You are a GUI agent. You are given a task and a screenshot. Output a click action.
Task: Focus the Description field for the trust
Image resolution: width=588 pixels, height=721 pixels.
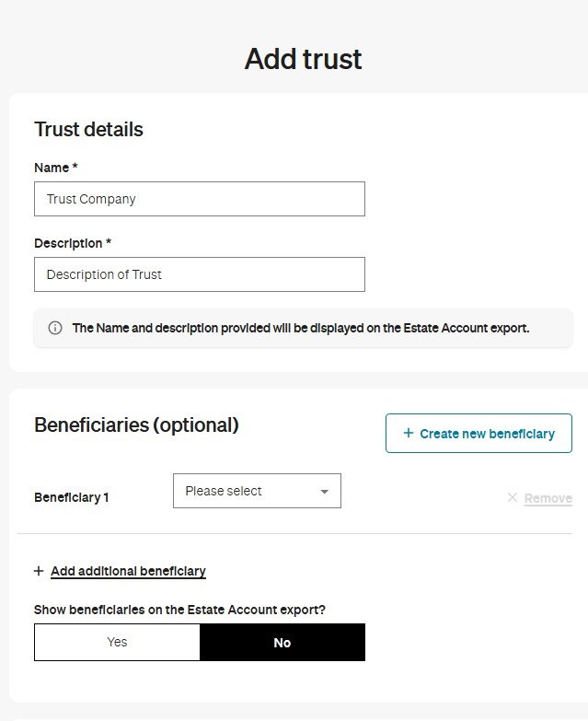point(199,274)
